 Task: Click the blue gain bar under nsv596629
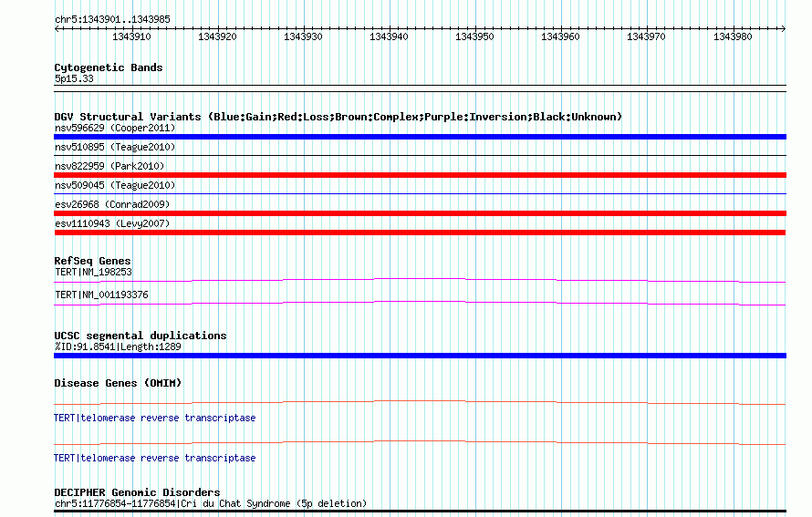pos(420,137)
